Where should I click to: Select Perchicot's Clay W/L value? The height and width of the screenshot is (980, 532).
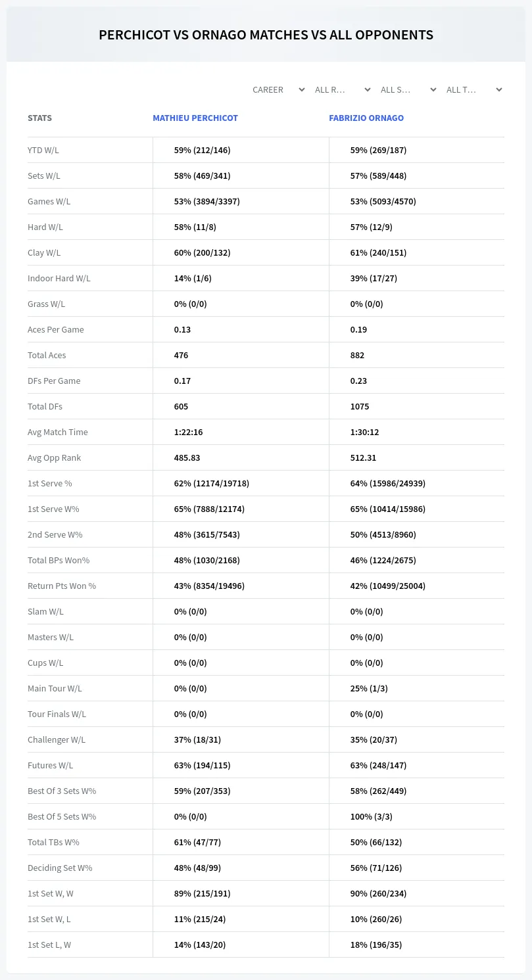pyautogui.click(x=202, y=252)
